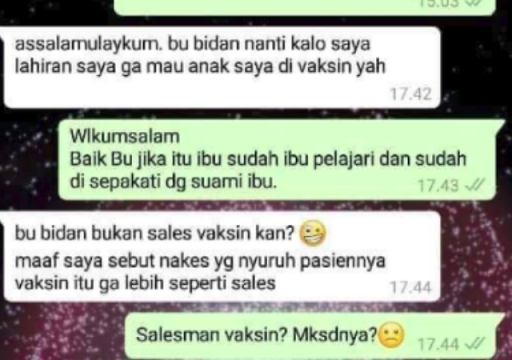
Task: Tap the 17.42 timestamp
Action: click(411, 94)
